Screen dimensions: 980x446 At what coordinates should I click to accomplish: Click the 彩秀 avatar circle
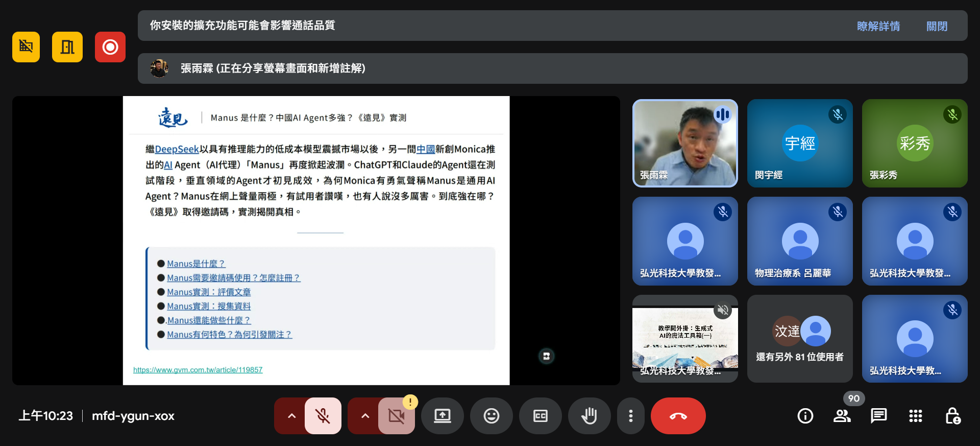coord(915,143)
